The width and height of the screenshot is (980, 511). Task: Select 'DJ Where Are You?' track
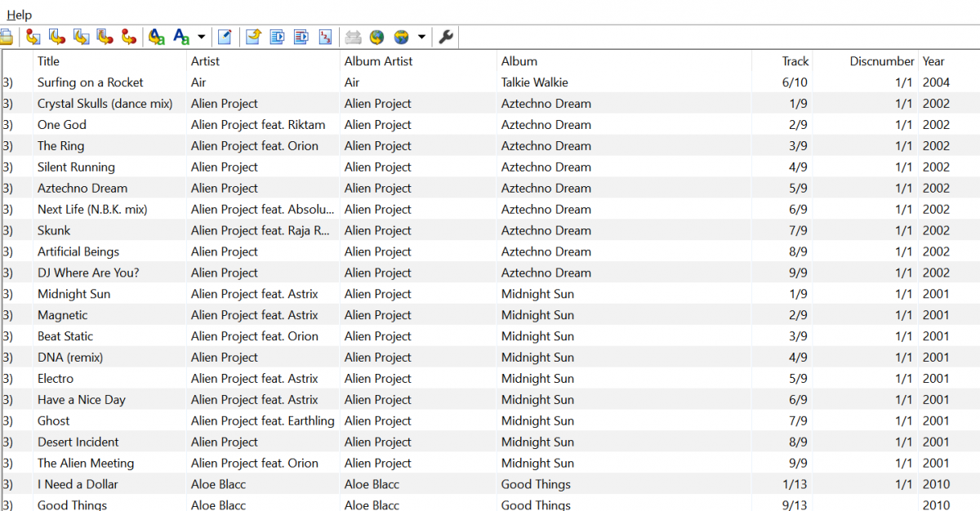[x=88, y=273]
